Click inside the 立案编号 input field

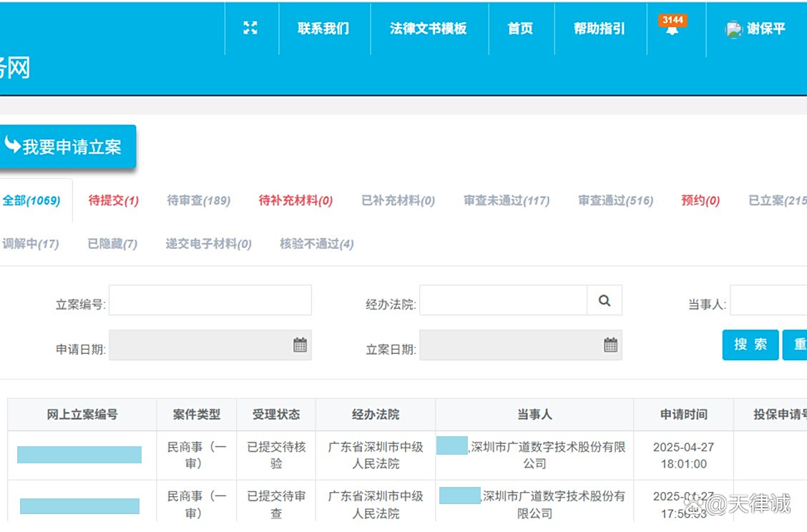[210, 300]
